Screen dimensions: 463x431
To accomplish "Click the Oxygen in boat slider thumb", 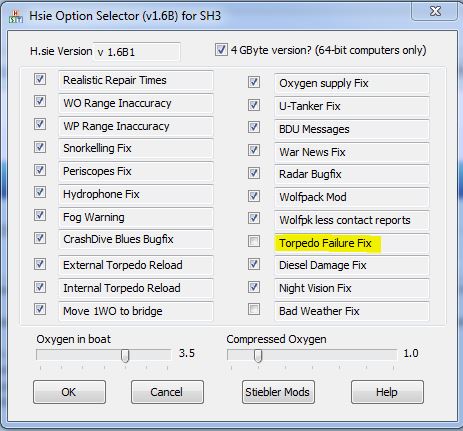I will (125, 356).
